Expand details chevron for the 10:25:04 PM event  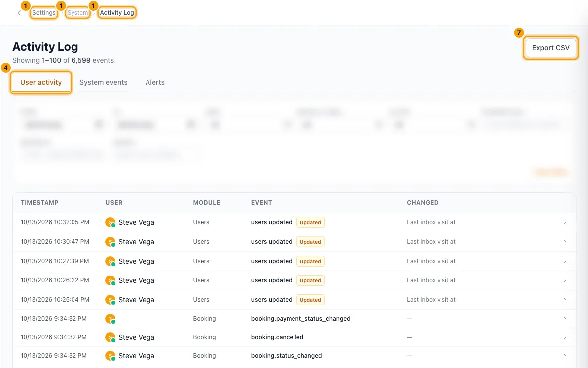(x=564, y=300)
